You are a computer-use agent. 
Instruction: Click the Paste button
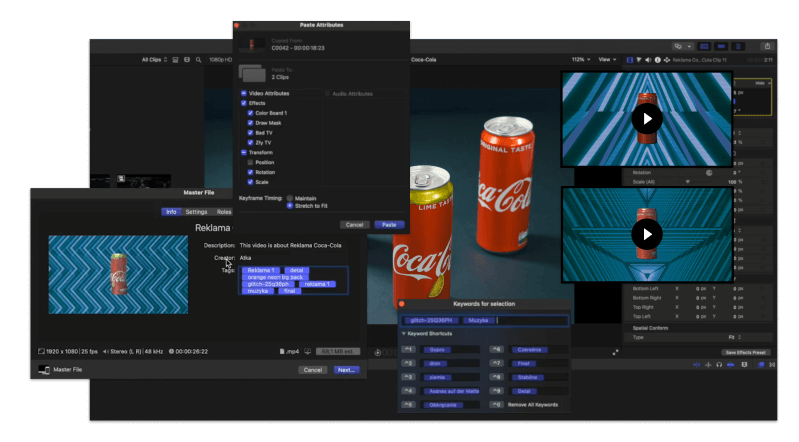387,225
